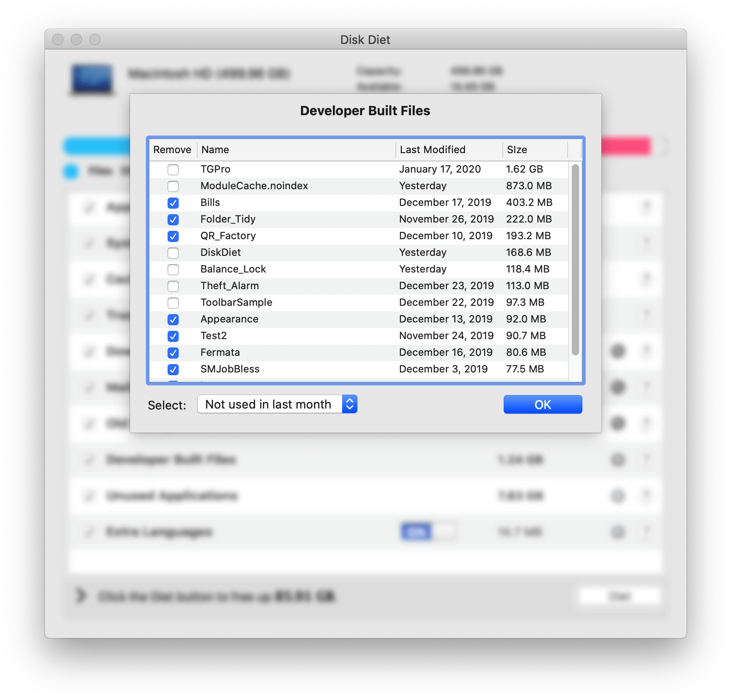Expand the disclosure arrow beside the Diet hint

81,596
